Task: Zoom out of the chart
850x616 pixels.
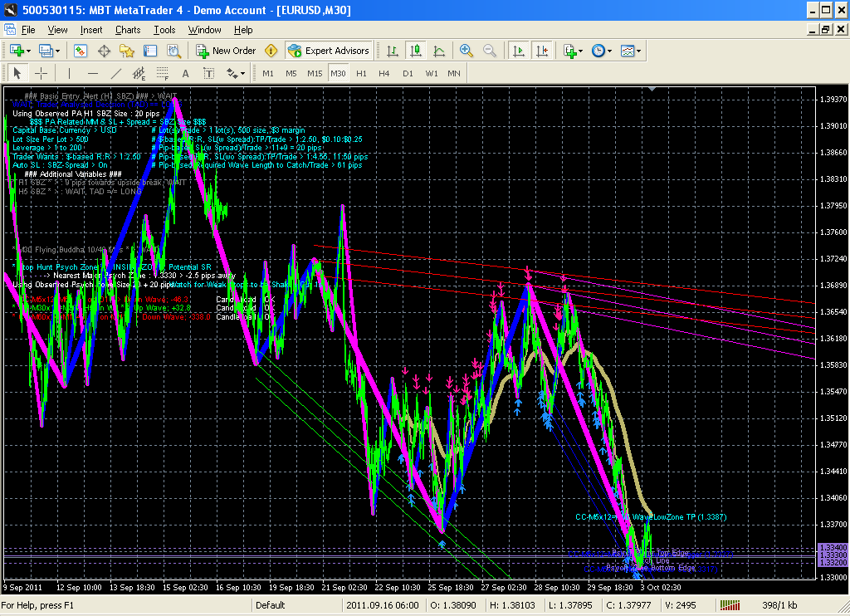Action: [x=489, y=51]
